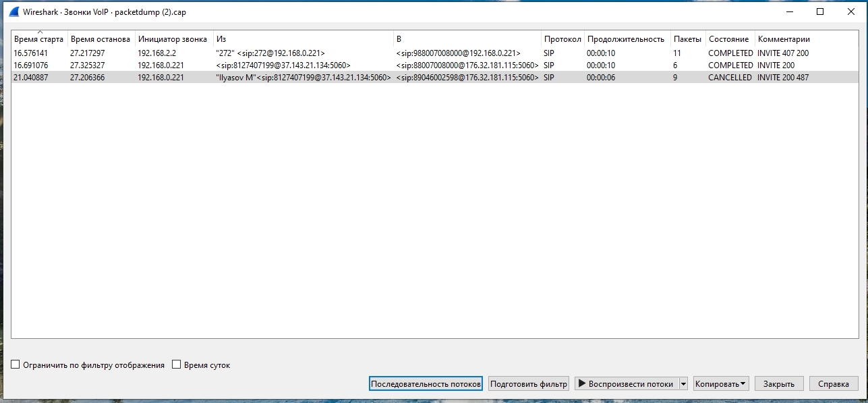Open the play streams dropdown arrow
This screenshot has height=403, width=868.
pos(683,383)
